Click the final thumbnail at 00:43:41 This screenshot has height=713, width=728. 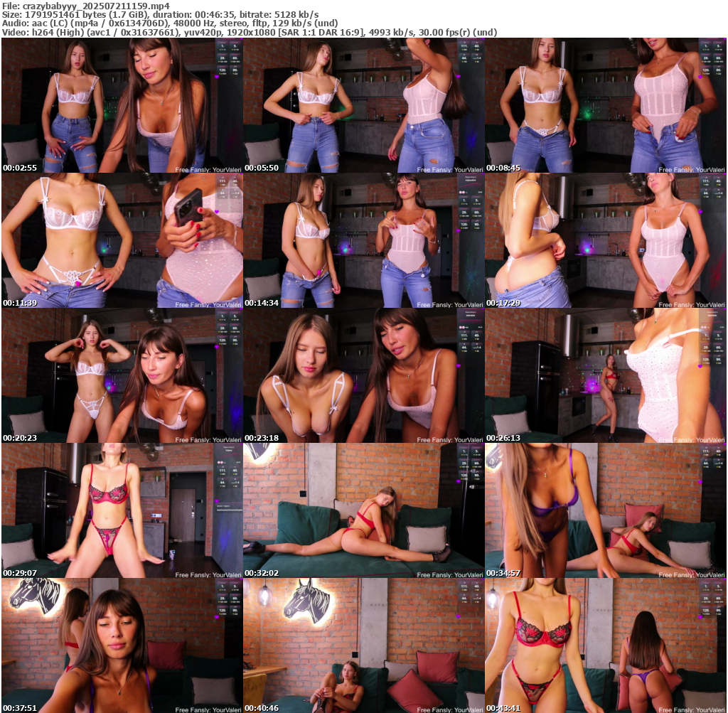click(605, 645)
